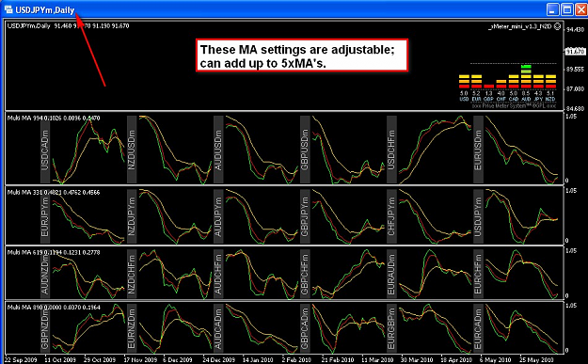This screenshot has height=364, width=588.
Task: Click the NZD strength meter bars
Action: pyautogui.click(x=551, y=81)
